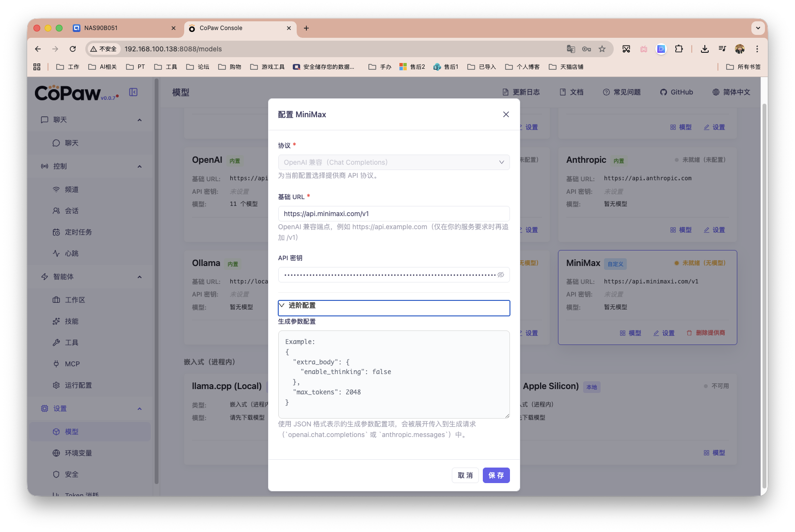Screen dimensions: 795x532
Task: Select 模型 in the sidebar
Action: [91, 432]
